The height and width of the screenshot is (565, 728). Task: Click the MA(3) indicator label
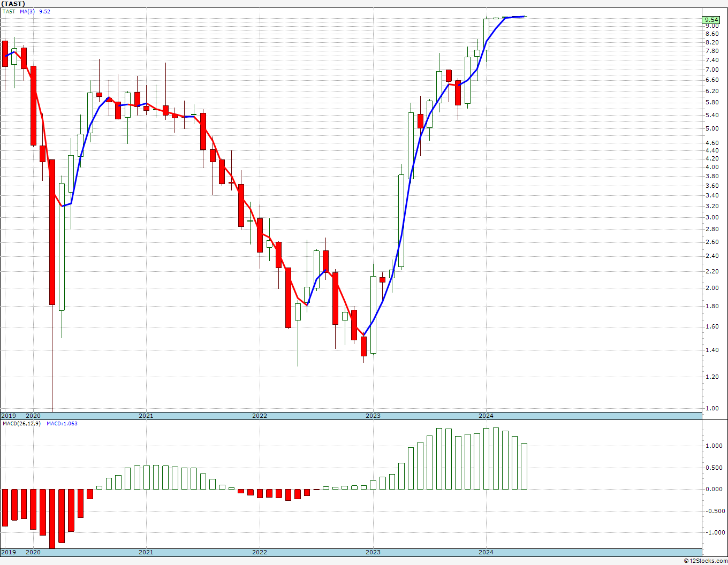(28, 11)
